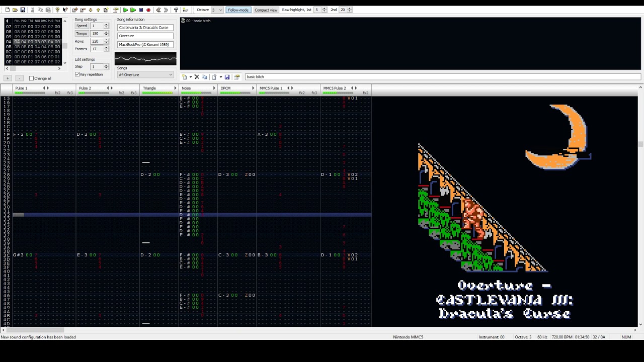Adjust Speed value spinner
Viewport: 644px width, 362px height.
coord(106,26)
